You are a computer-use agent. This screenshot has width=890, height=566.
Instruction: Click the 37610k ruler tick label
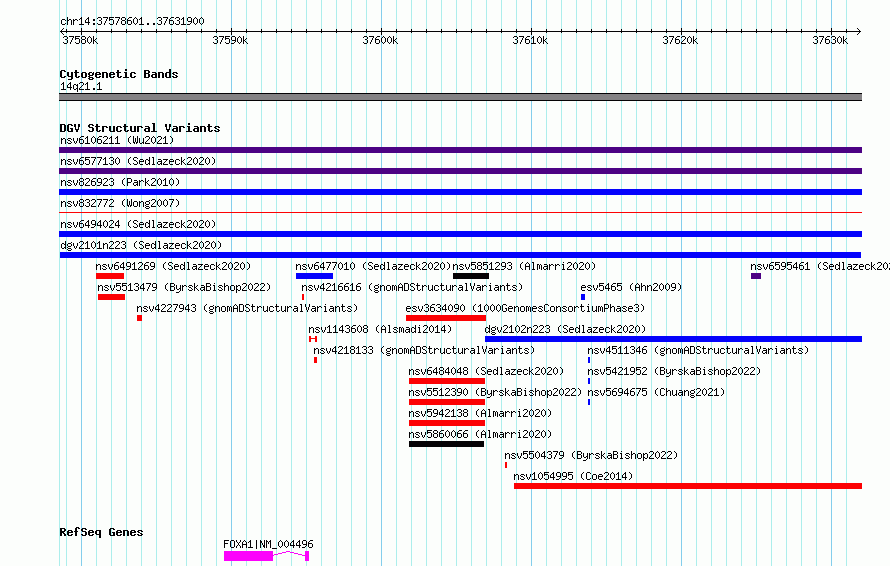coord(530,40)
